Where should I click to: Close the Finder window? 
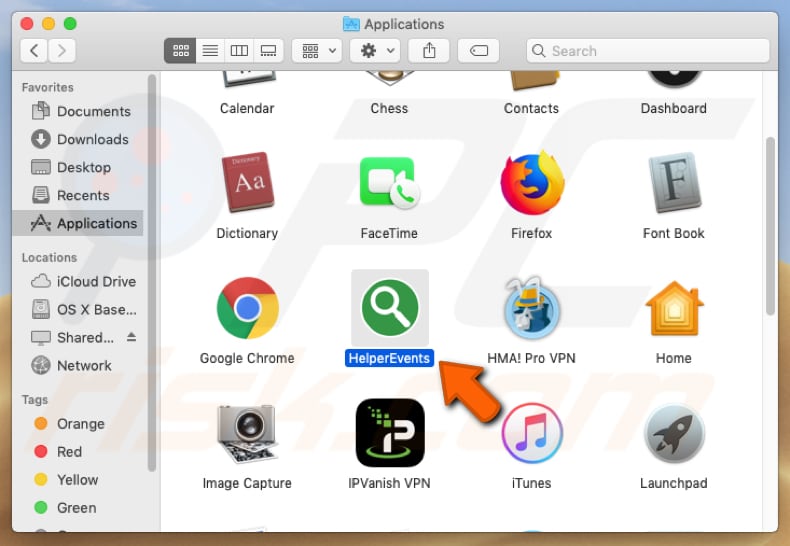click(27, 24)
